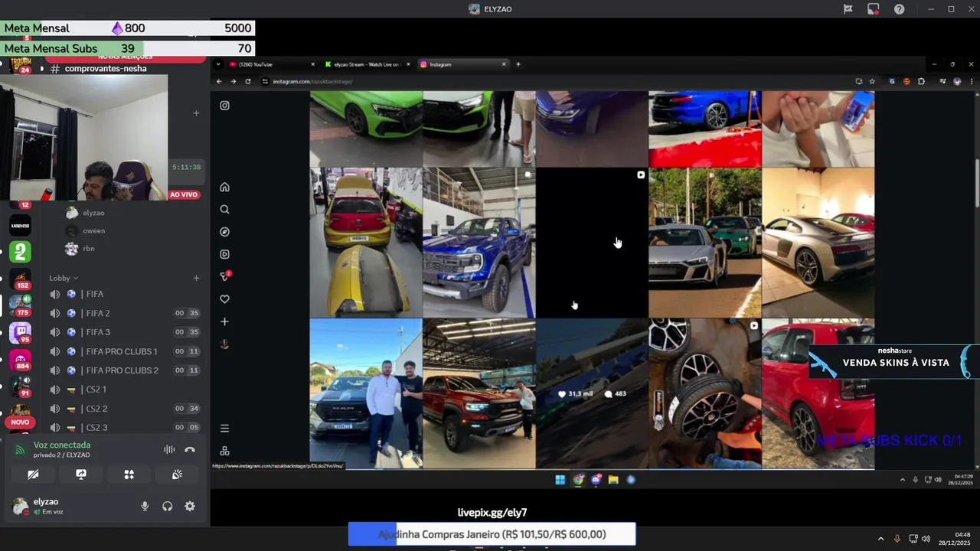Open the post of two men beside the RAM

pyautogui.click(x=366, y=393)
